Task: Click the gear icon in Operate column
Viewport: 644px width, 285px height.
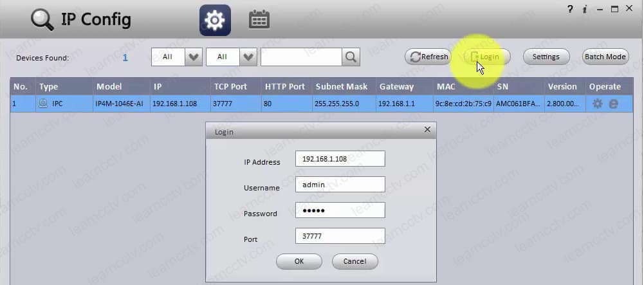Action: coord(597,104)
